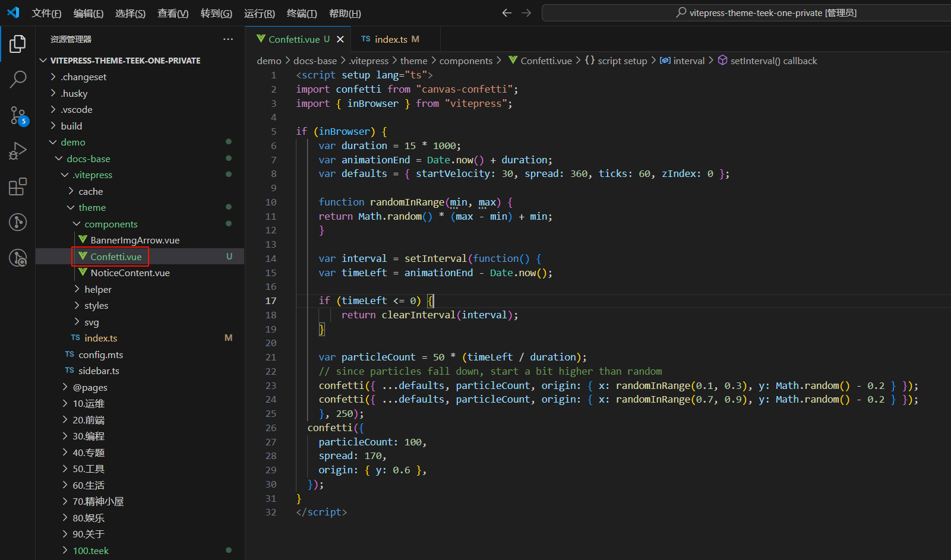The image size is (951, 560).
Task: Click on 'clearInterval' in line 18
Action: [x=418, y=315]
